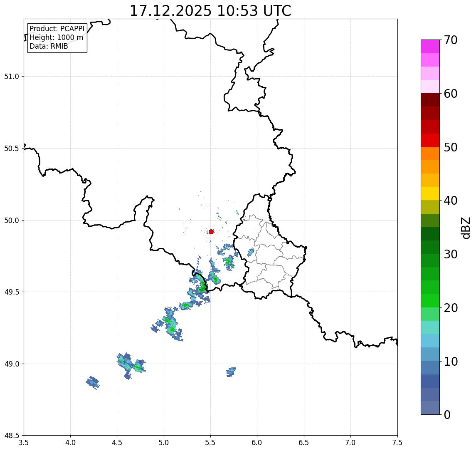Pick the cyan colorbar swatch near 15
Viewport: 476px width, 451px height.
pyautogui.click(x=430, y=341)
